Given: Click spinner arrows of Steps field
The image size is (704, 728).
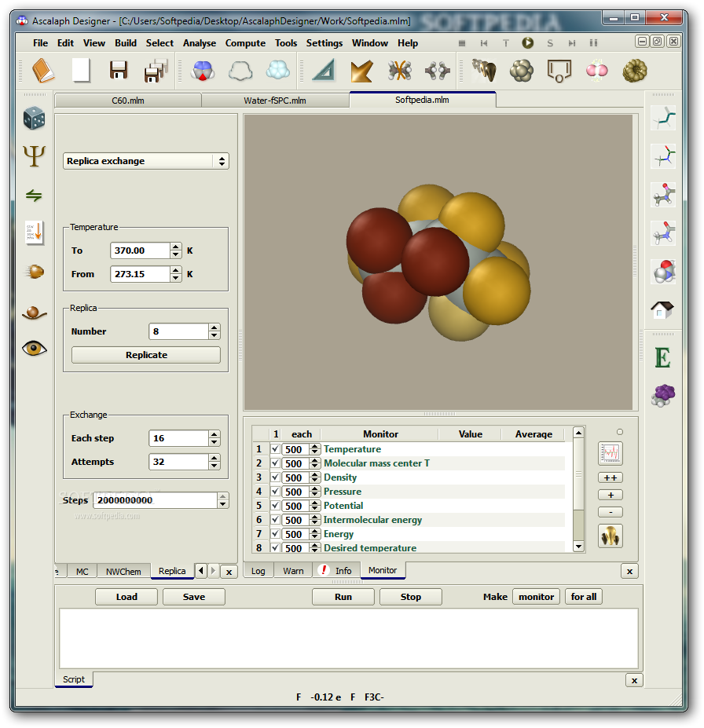Looking at the screenshot, I should (223, 500).
